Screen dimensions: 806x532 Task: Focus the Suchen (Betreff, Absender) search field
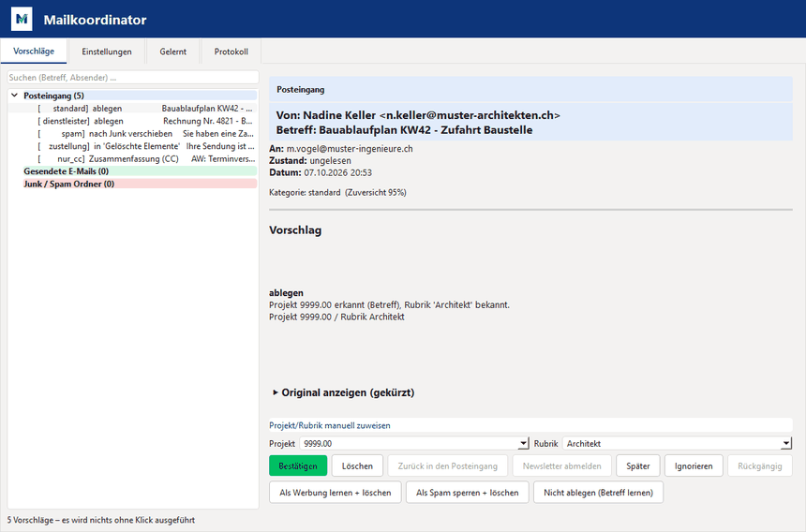133,78
